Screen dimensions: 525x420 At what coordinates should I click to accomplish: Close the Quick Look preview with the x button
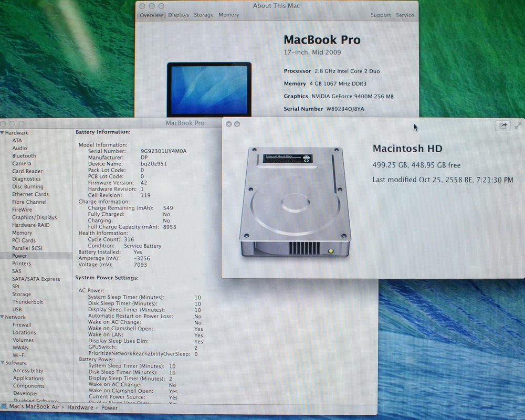tap(229, 124)
